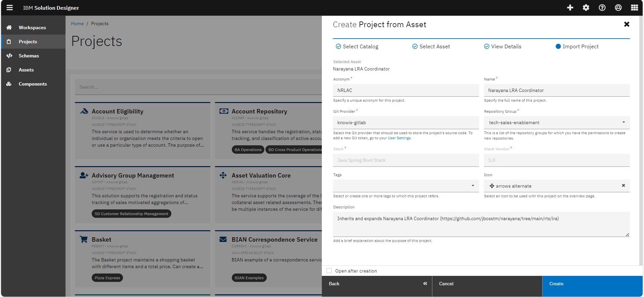The width and height of the screenshot is (644, 297).
Task: Go to Home breadcrumb link
Action: pos(77,23)
